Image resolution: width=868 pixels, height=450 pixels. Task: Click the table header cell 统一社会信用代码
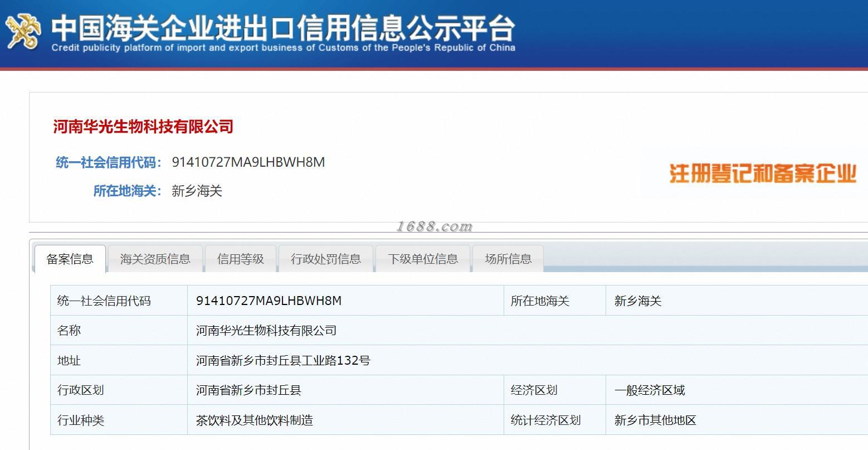click(x=104, y=301)
